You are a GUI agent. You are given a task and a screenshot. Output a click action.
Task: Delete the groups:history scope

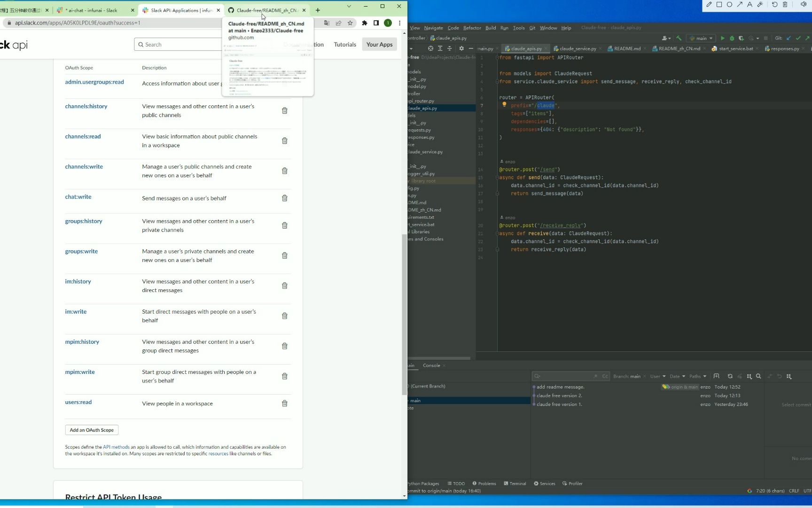[284, 225]
